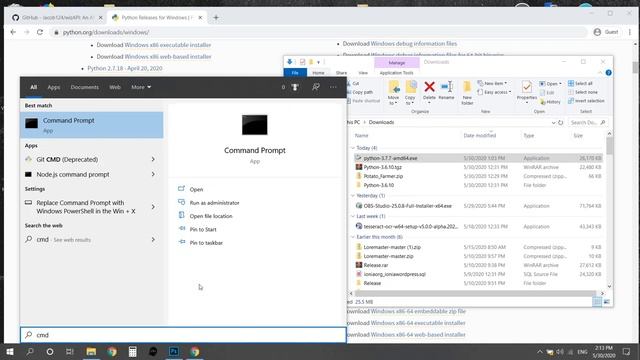The height and width of the screenshot is (360, 640).
Task: Open Command Prompt best match result
Action: (92, 125)
